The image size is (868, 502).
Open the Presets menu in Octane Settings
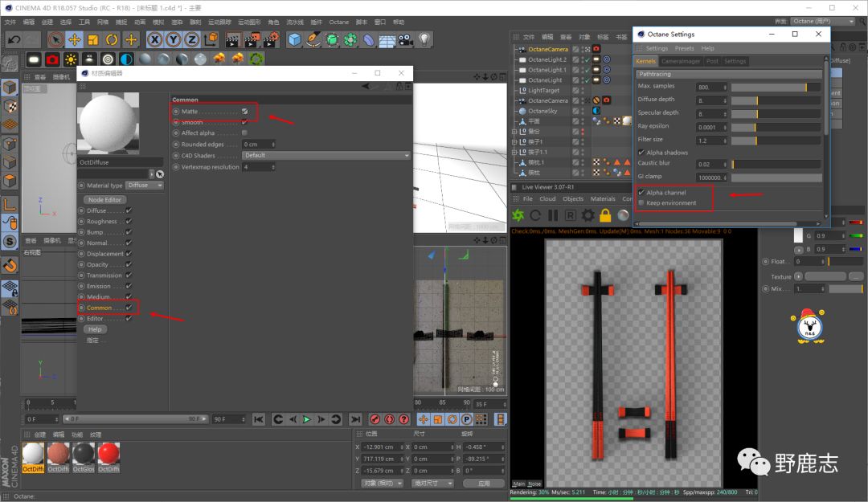684,48
